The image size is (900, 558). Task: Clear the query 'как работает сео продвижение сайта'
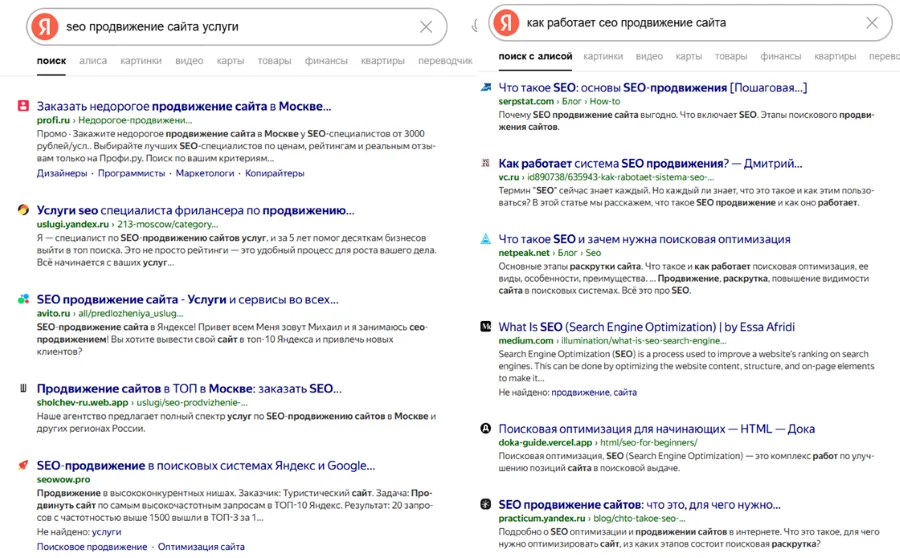[872, 22]
